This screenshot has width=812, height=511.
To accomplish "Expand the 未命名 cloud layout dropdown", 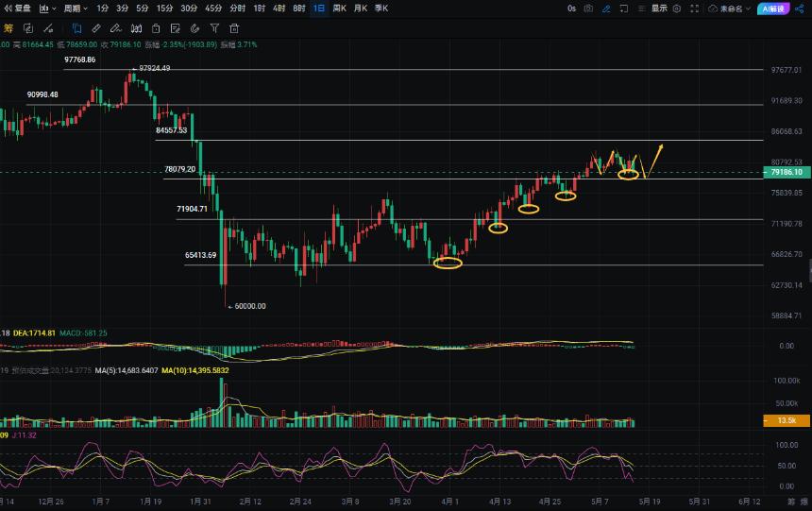I will (x=729, y=9).
